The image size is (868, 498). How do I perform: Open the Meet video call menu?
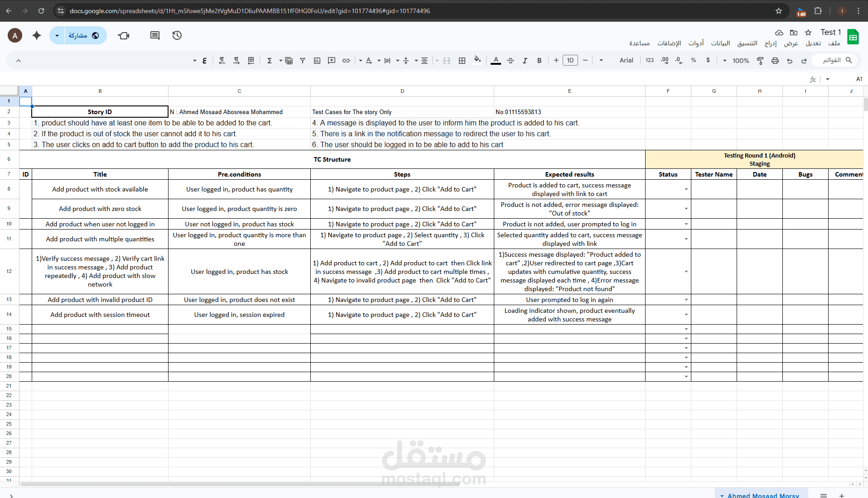pyautogui.click(x=124, y=35)
